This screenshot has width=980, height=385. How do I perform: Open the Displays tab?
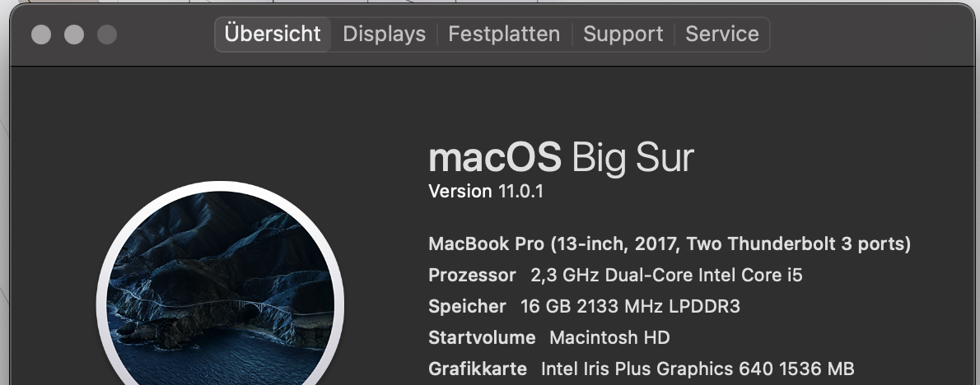[384, 35]
